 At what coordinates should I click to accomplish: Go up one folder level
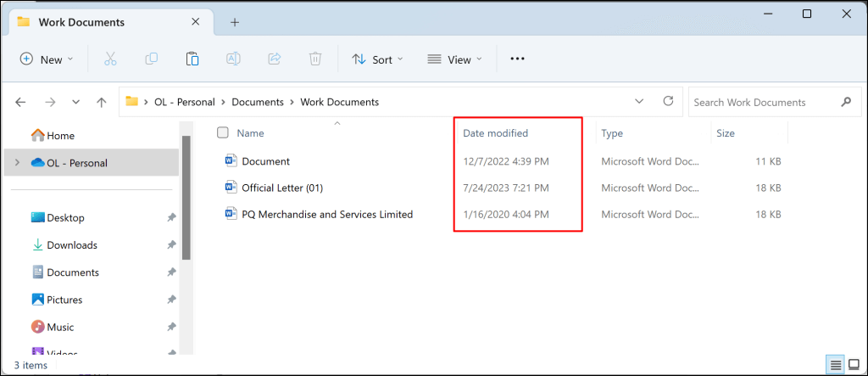[102, 102]
